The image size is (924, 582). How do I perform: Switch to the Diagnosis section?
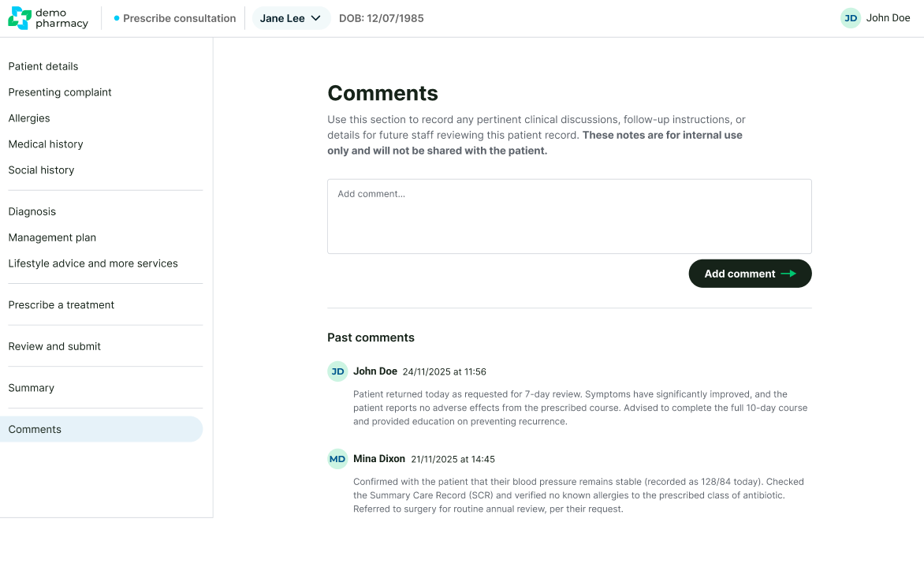(x=32, y=211)
